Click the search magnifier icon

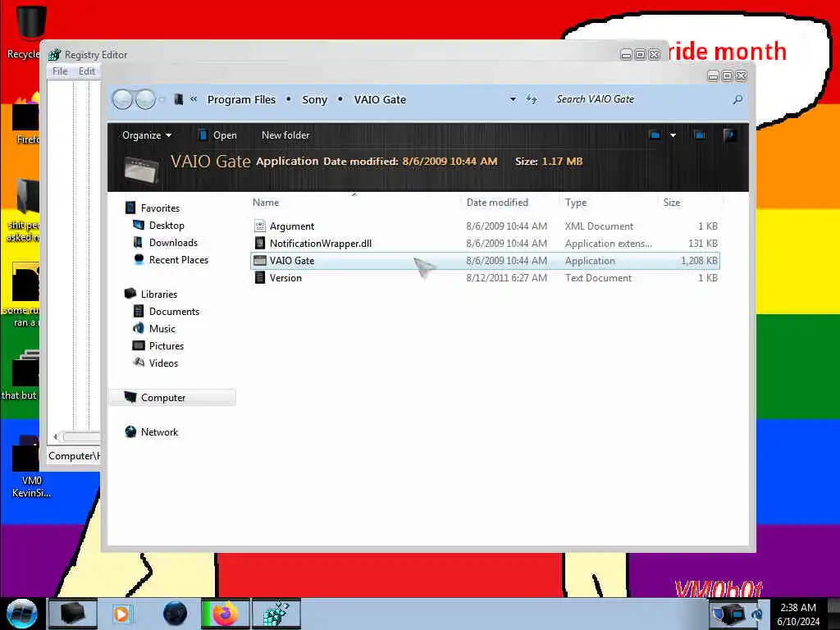737,99
